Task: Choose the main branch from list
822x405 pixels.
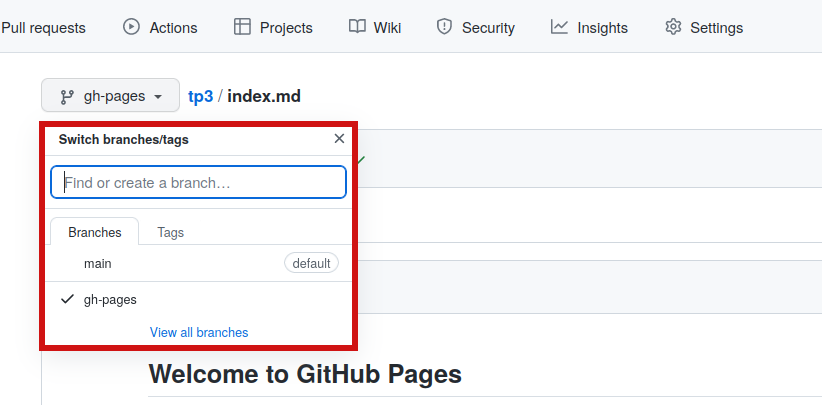Action: coord(98,263)
